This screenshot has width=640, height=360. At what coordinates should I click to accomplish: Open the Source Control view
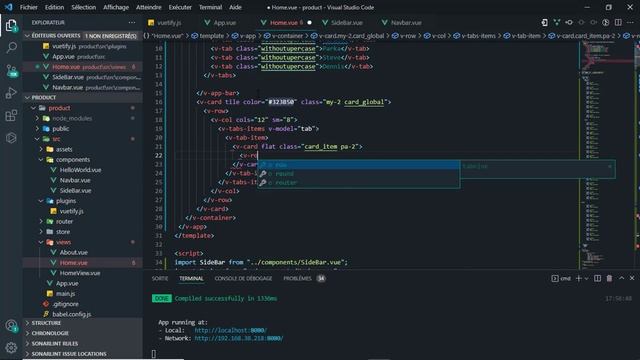click(x=11, y=71)
